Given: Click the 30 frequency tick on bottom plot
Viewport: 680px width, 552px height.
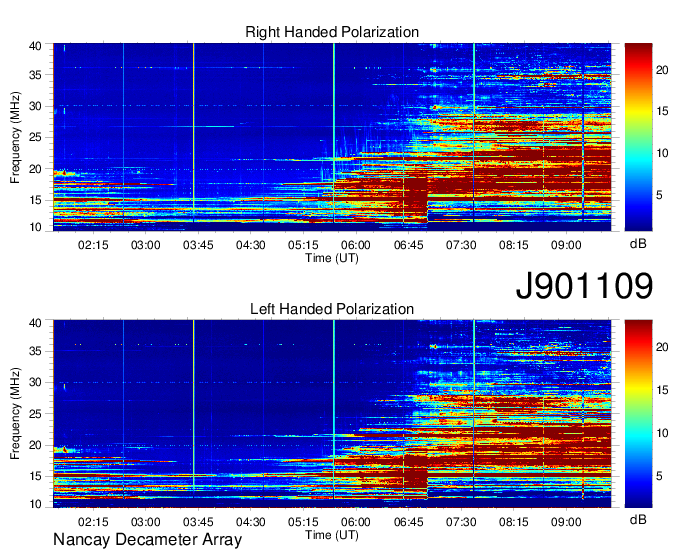Looking at the screenshot, I should click(x=35, y=382).
